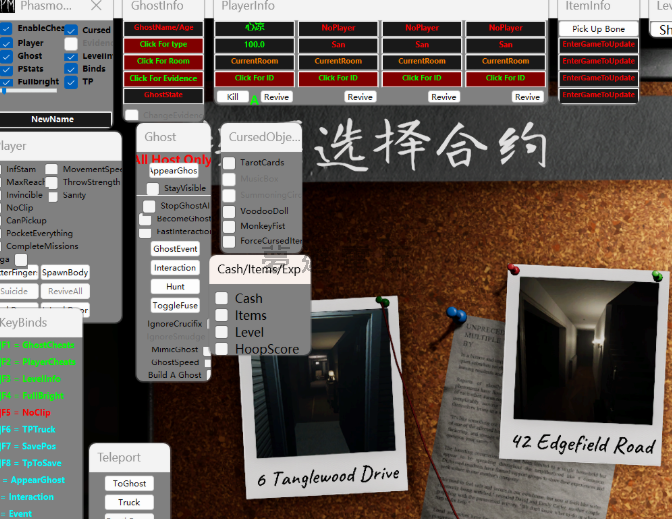Enable the Items checkbox
Screen dimensions: 672x519
coord(222,315)
